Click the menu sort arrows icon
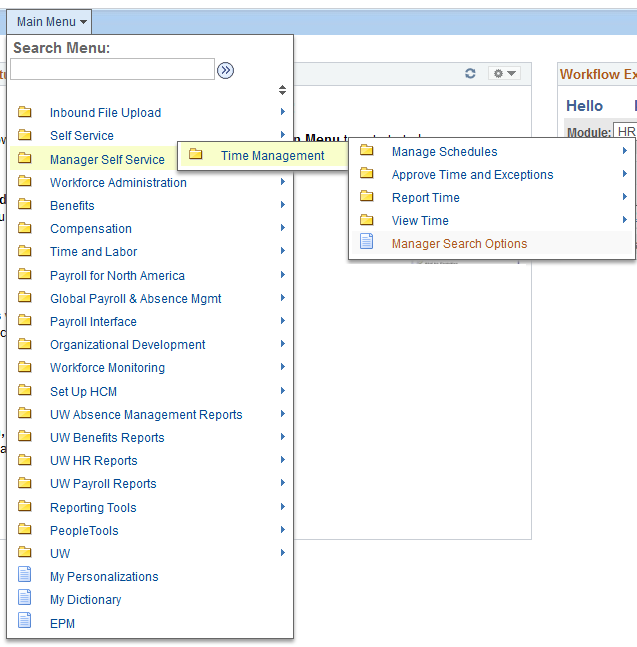The width and height of the screenshot is (637, 647). point(282,90)
